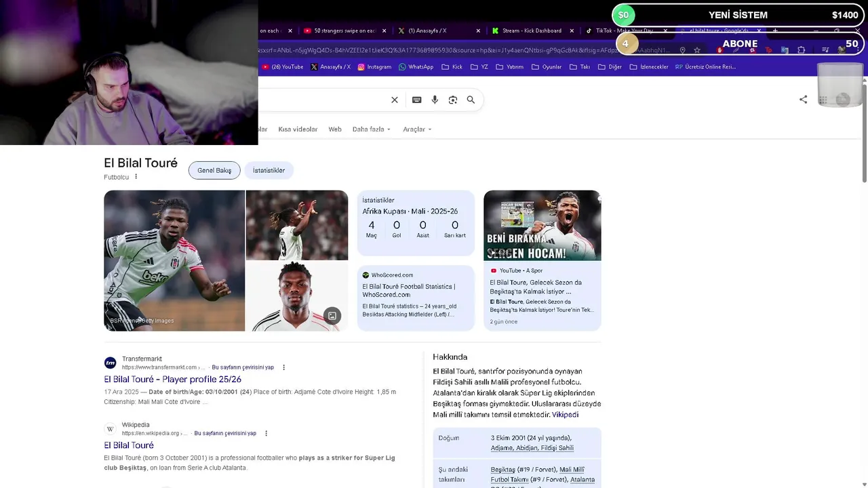Open the Oyunlar bookmarks folder
Screen dimensions: 868x488
click(547, 67)
